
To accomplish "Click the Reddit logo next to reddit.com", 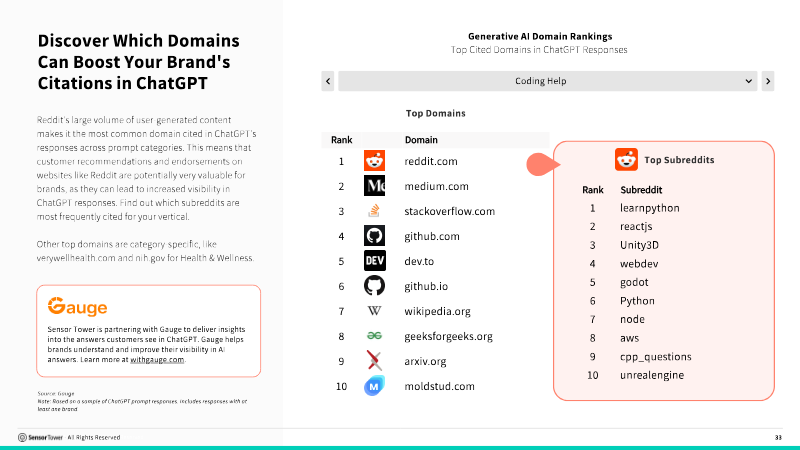I will [374, 161].
